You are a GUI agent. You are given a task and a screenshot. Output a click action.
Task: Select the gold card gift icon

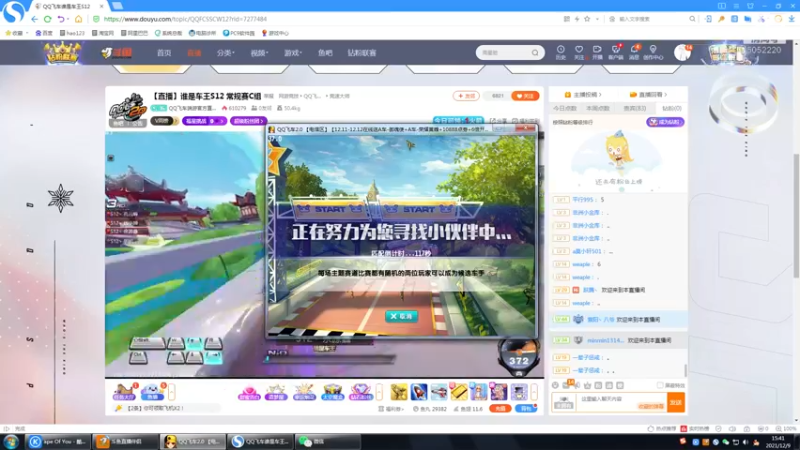[459, 392]
